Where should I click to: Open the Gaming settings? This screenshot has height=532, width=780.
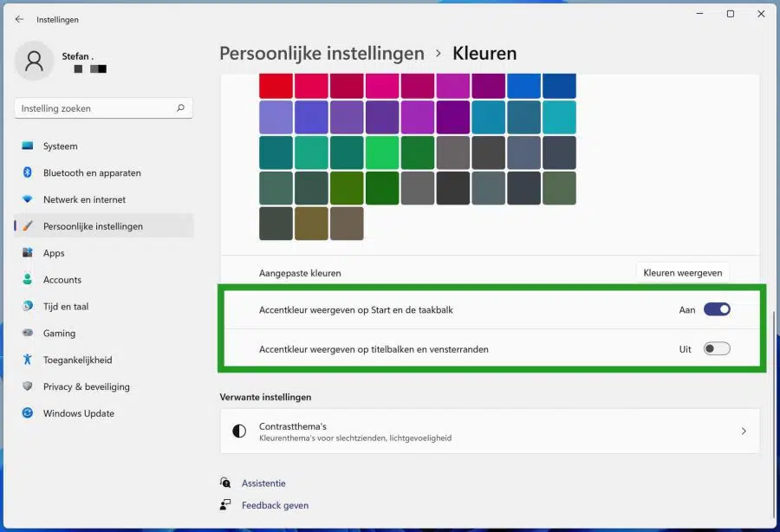tap(103, 333)
